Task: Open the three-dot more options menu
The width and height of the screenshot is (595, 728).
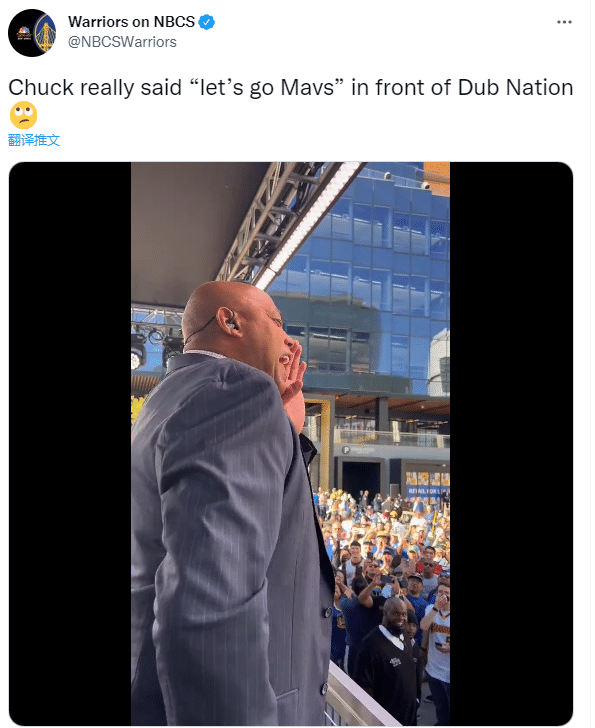Action: [564, 22]
